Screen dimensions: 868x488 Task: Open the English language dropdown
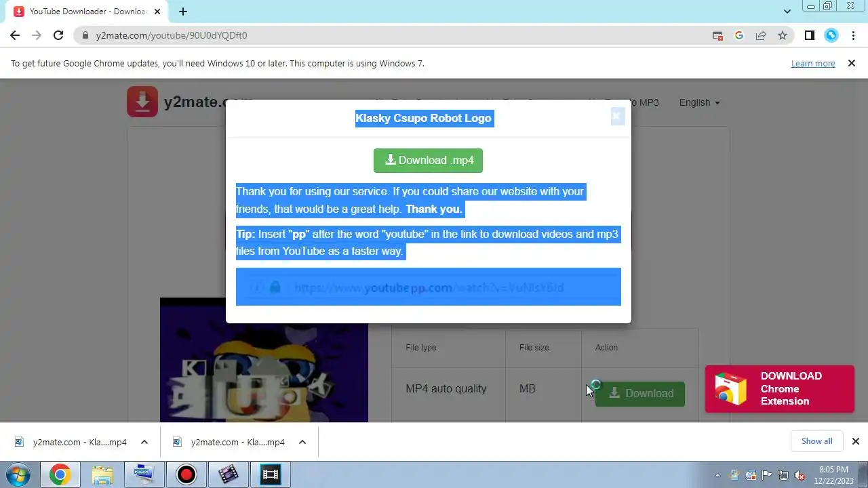699,102
